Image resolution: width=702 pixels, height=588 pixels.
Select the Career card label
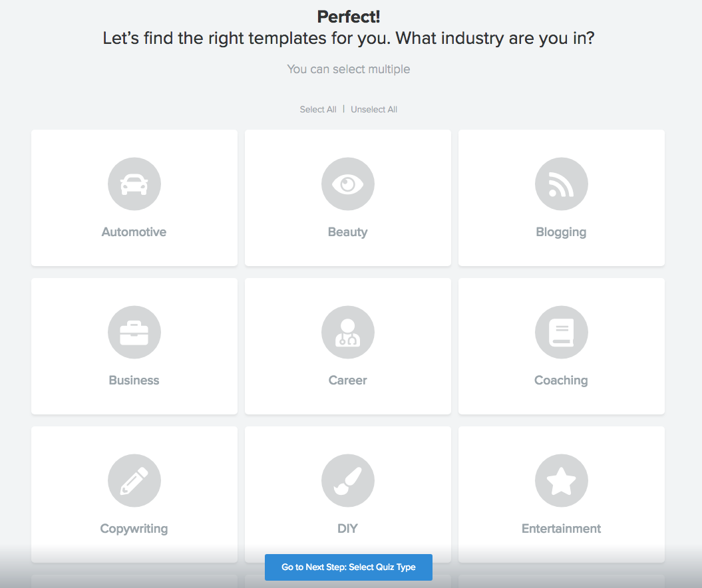coord(347,380)
